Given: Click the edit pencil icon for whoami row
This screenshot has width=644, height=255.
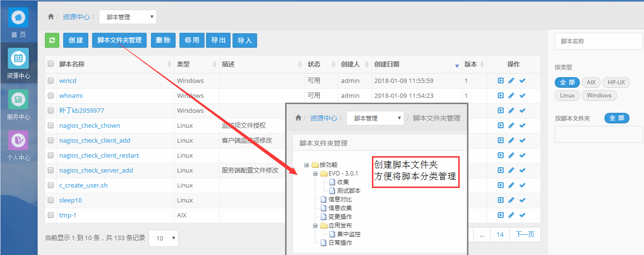Looking at the screenshot, I should 511,96.
